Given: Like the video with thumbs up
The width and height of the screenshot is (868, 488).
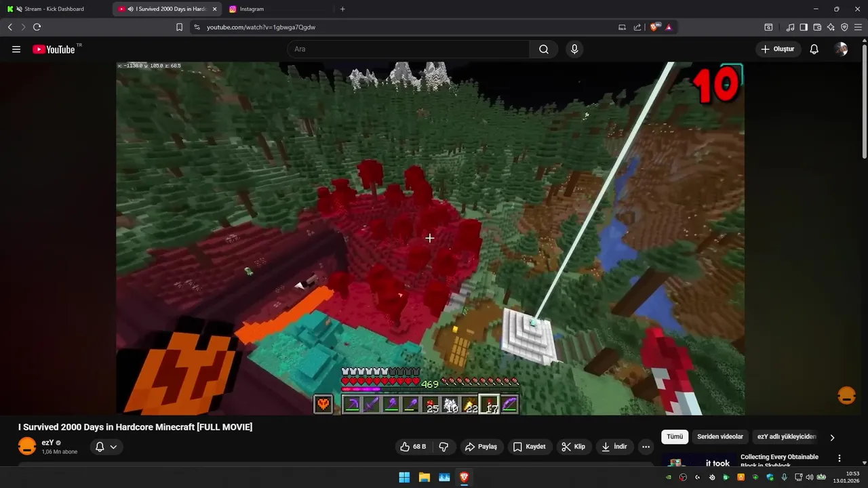Looking at the screenshot, I should pos(413,447).
